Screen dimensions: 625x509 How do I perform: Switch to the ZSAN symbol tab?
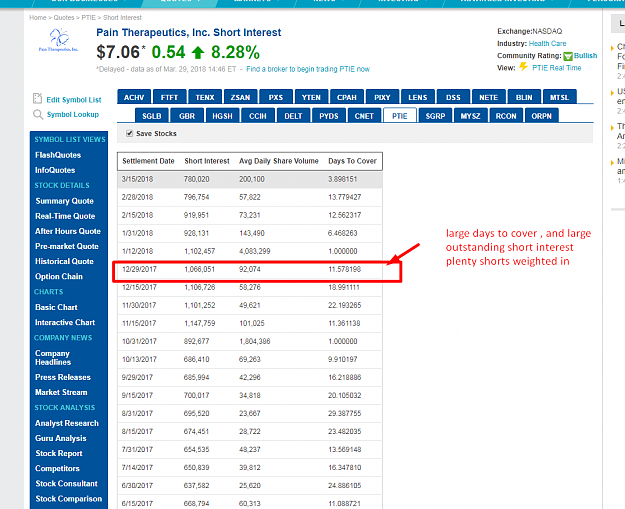pos(240,97)
